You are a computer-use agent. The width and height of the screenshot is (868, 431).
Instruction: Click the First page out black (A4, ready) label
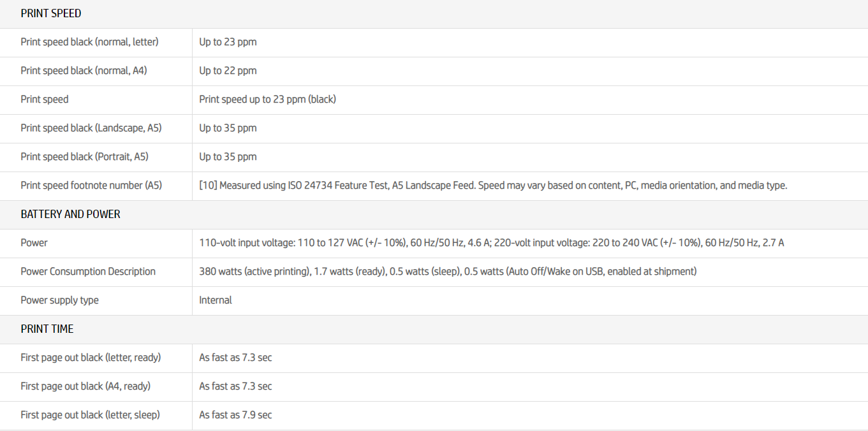(x=85, y=386)
